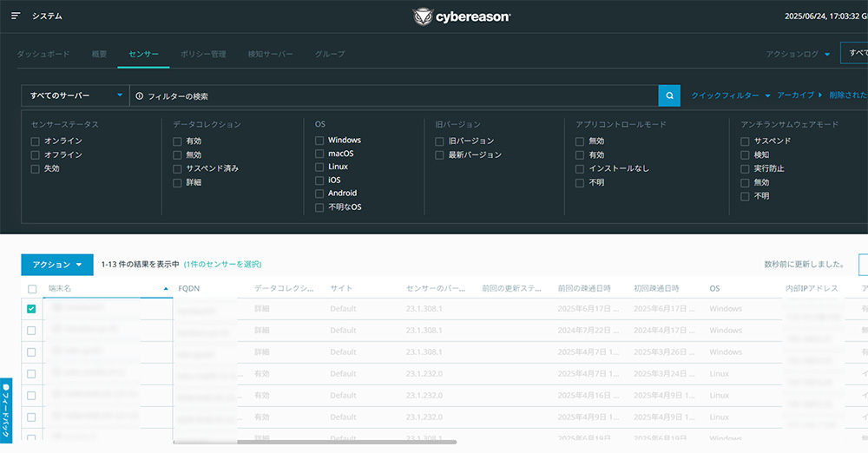
Task: Open the feedback side tab
Action: [x=6, y=410]
